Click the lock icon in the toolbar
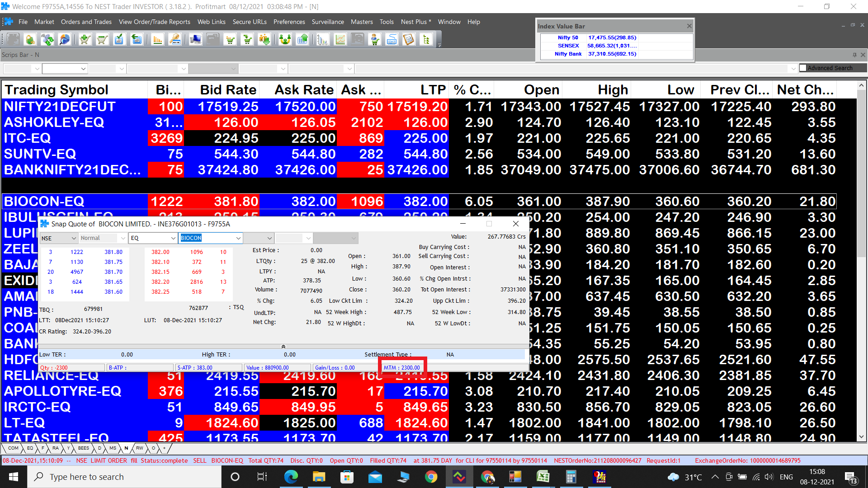The width and height of the screenshot is (868, 488). (30, 40)
